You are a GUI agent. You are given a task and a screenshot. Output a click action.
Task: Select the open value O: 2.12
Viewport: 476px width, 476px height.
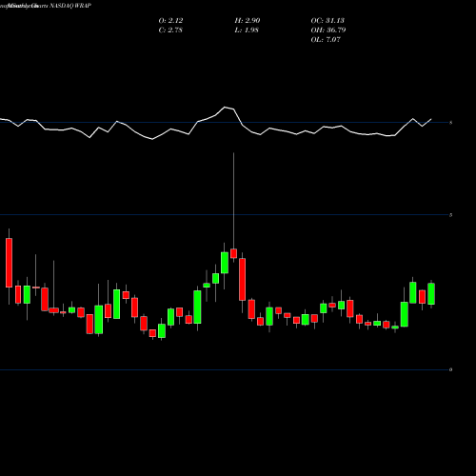(170, 21)
